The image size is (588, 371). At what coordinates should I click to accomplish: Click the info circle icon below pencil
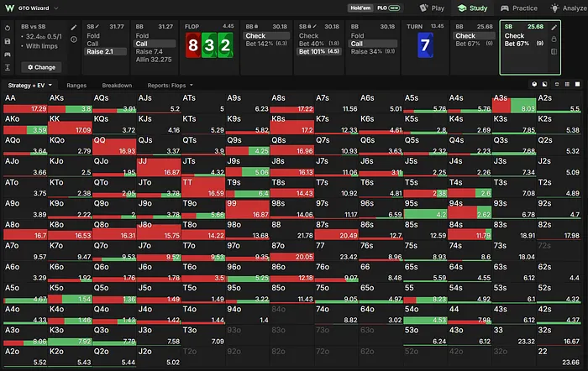tap(74, 39)
